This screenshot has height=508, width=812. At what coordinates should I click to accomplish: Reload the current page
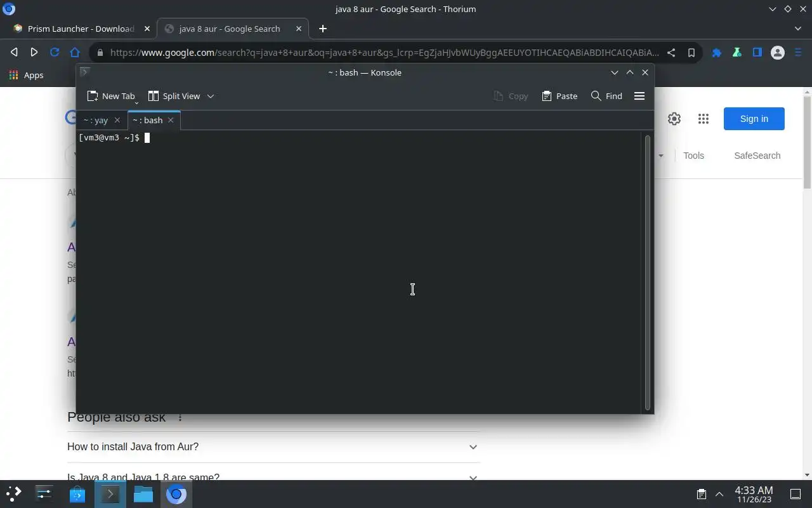[x=55, y=53]
